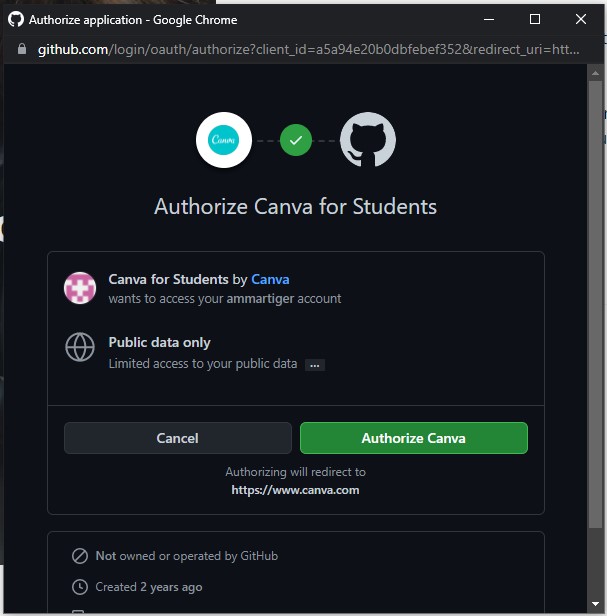607x616 pixels.
Task: Maximize the Authorize application window
Action: [535, 19]
